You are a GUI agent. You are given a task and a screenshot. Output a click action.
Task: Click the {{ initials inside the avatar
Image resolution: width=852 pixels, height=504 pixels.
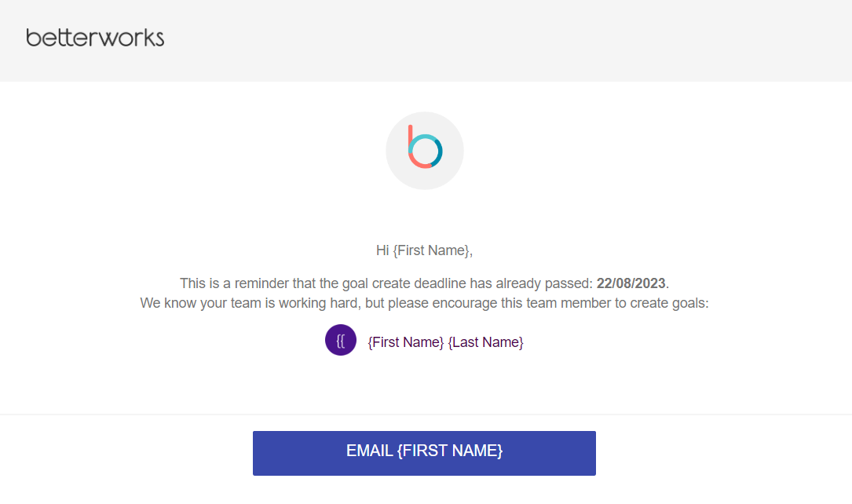point(341,341)
